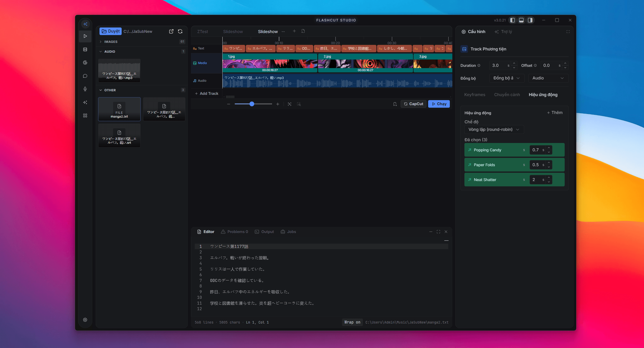Click the import file icon beside the plus tab
Screen dimensions: 644x348
coord(303,31)
